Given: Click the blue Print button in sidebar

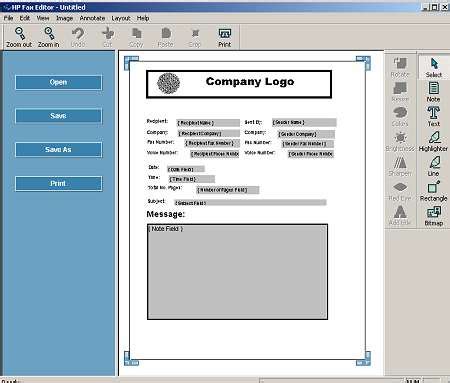Looking at the screenshot, I should click(58, 184).
